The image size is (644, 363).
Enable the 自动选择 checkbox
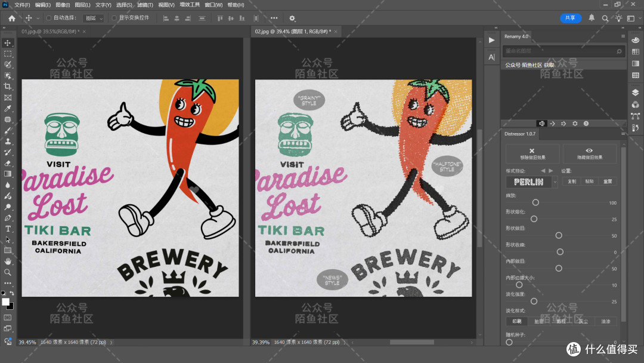pyautogui.click(x=49, y=18)
